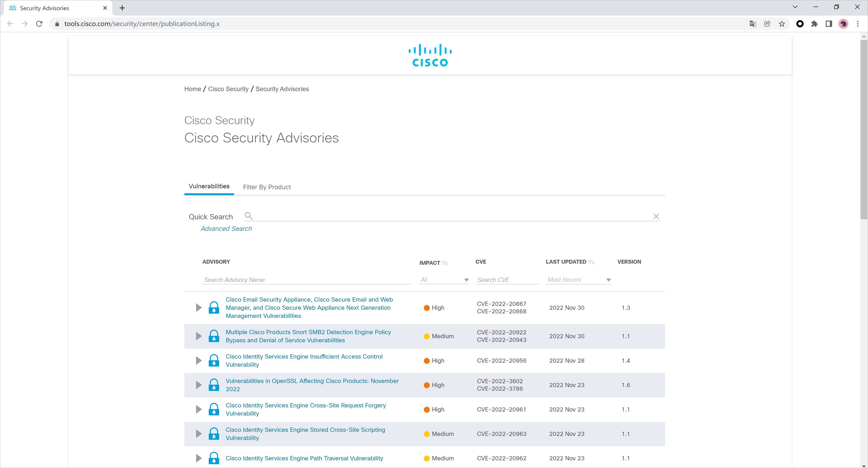
Task: Click the Quick Search magnifier icon
Action: (248, 216)
